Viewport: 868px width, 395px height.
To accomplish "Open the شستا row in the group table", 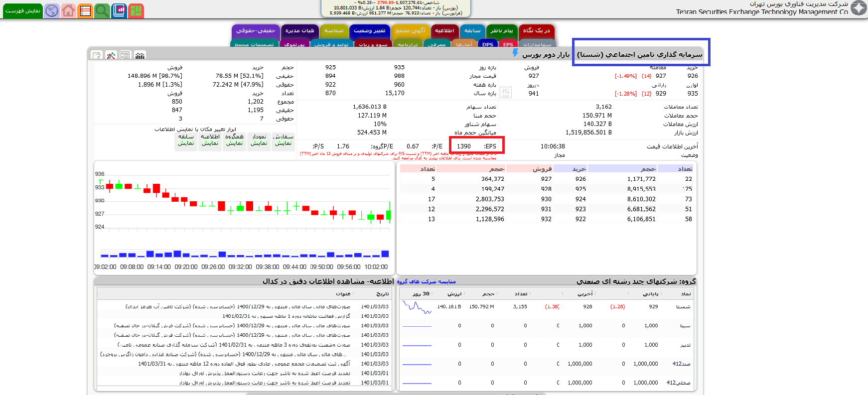I will tap(546, 307).
